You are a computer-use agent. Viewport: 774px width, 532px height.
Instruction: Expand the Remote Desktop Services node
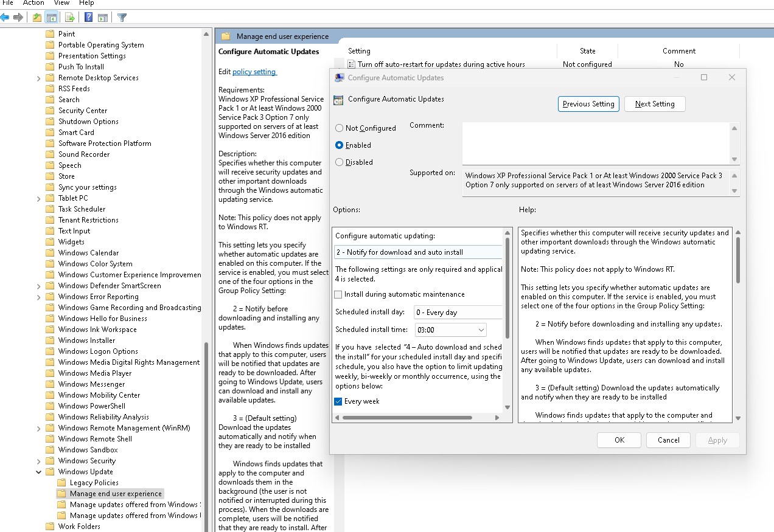coord(39,78)
